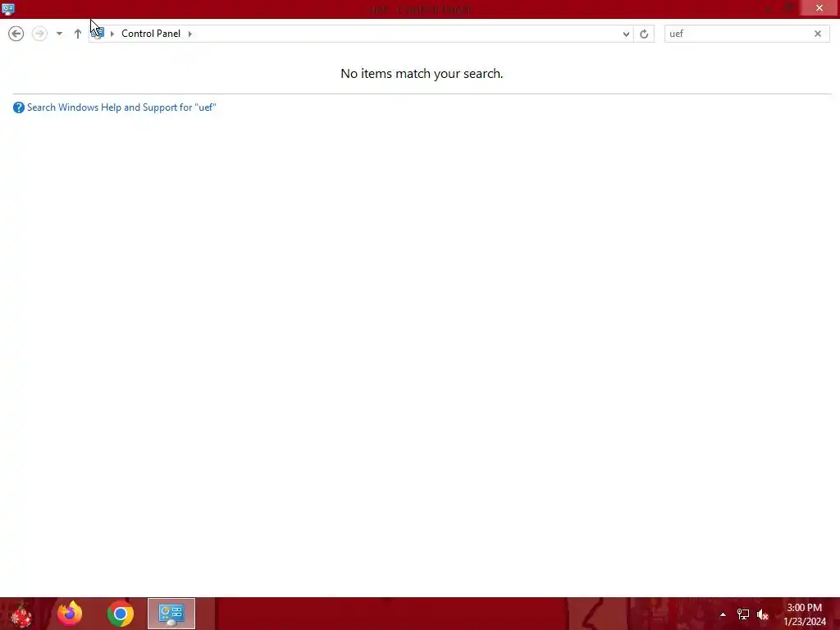Open the recent locations dropdown arrow
840x630 pixels.
pyautogui.click(x=59, y=34)
